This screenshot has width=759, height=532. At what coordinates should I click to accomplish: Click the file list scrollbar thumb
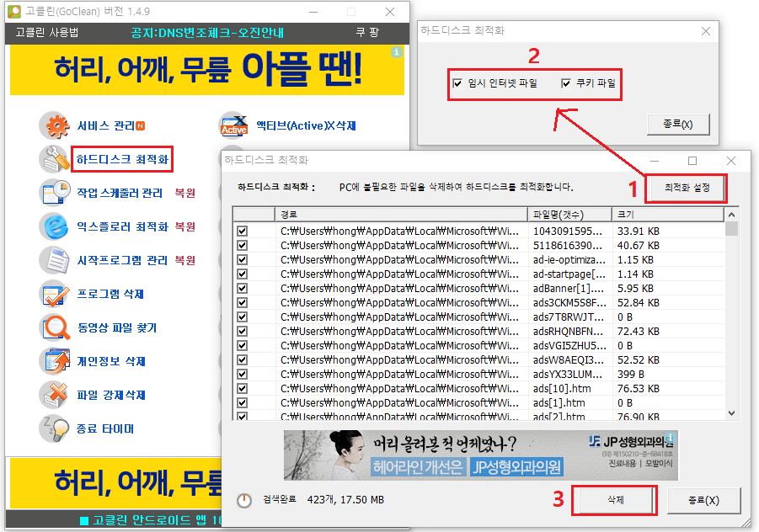click(731, 228)
